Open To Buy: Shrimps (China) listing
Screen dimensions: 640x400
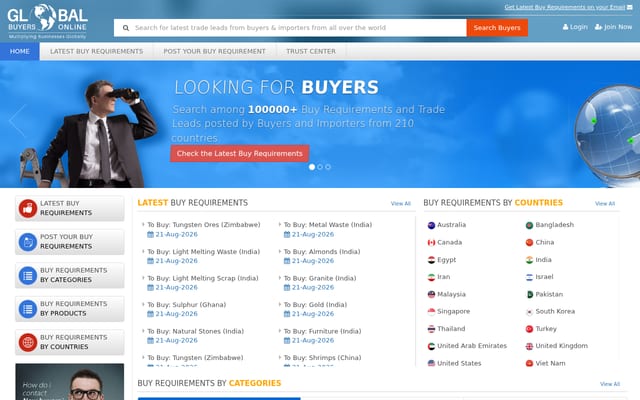tap(322, 358)
